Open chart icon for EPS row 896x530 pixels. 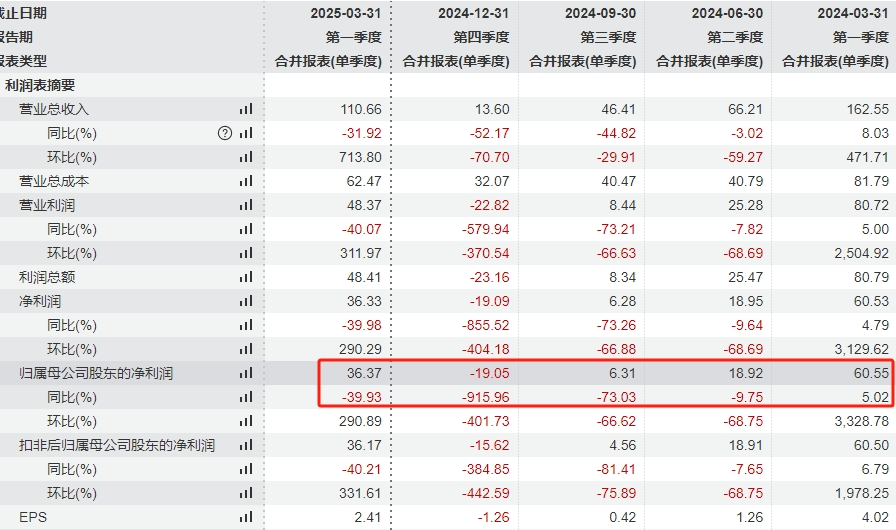click(246, 517)
